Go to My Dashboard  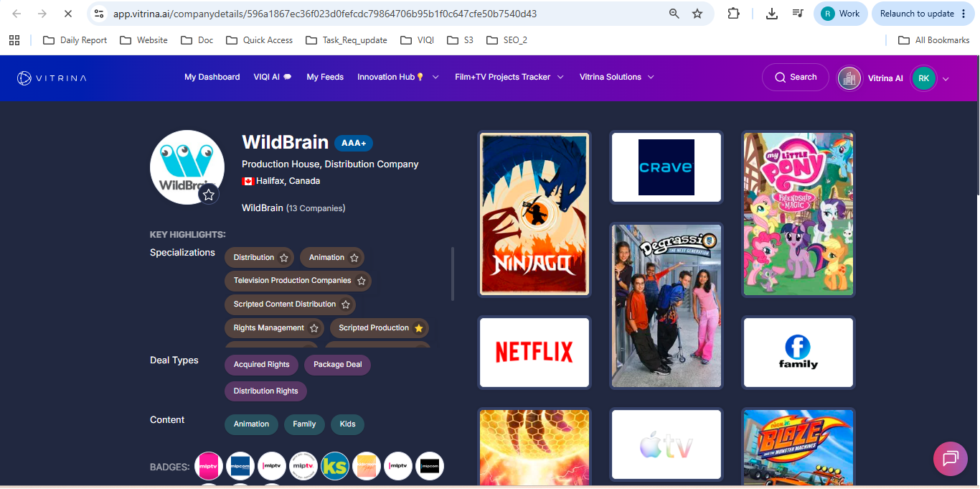tap(212, 78)
